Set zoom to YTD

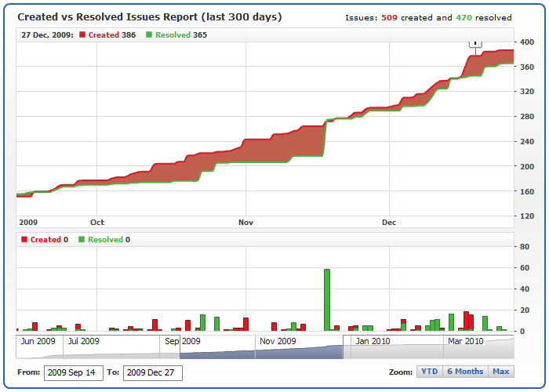click(429, 372)
